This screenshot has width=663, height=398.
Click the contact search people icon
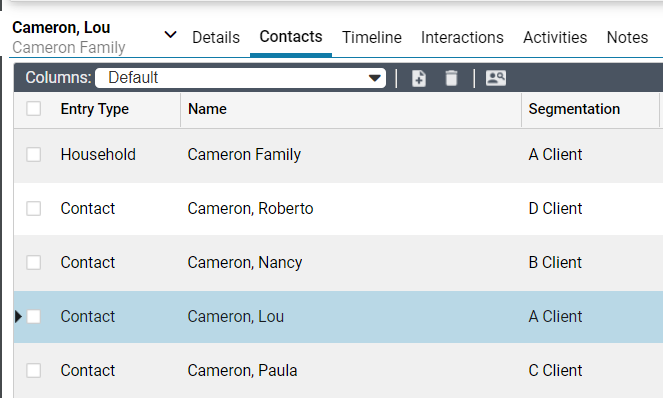[496, 78]
